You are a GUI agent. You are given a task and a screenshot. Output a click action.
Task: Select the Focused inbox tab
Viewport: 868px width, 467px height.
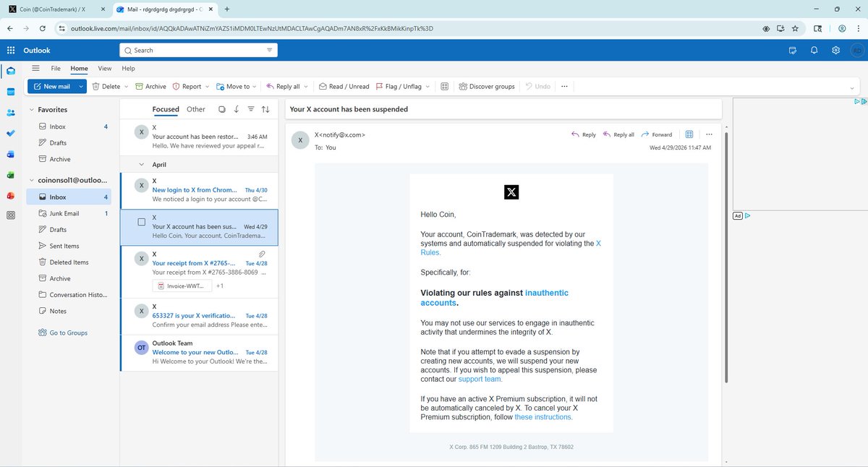pos(166,109)
